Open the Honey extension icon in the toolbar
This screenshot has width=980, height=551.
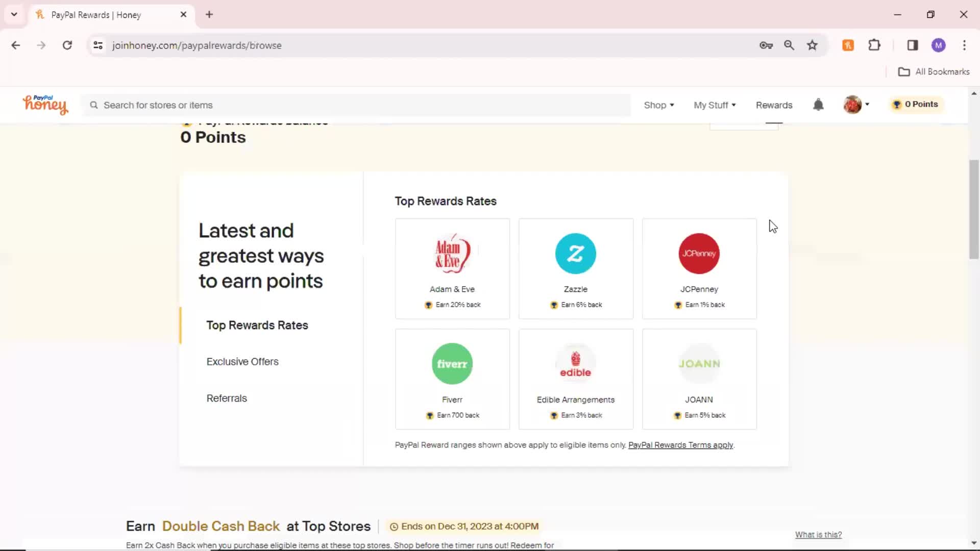point(848,45)
